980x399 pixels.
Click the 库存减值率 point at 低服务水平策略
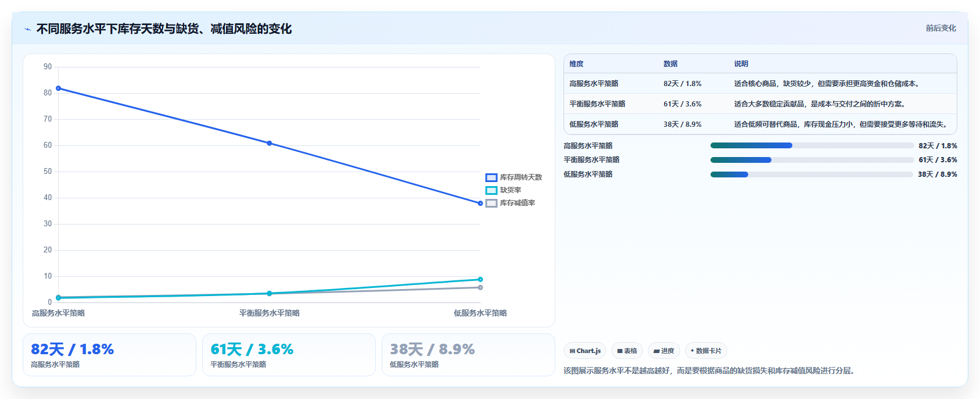pos(480,287)
